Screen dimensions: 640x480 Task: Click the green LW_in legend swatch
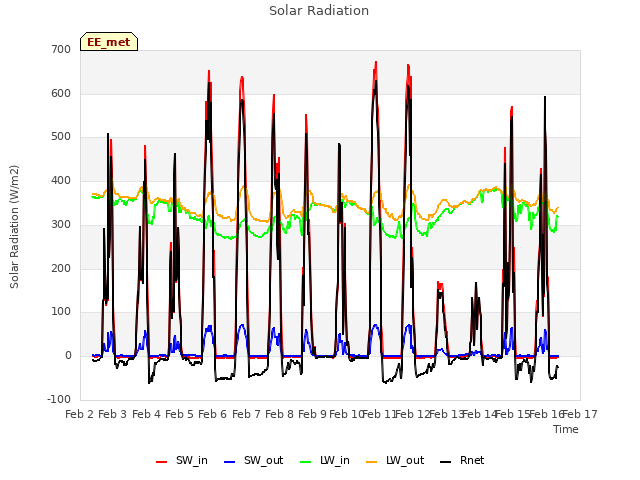(306, 462)
